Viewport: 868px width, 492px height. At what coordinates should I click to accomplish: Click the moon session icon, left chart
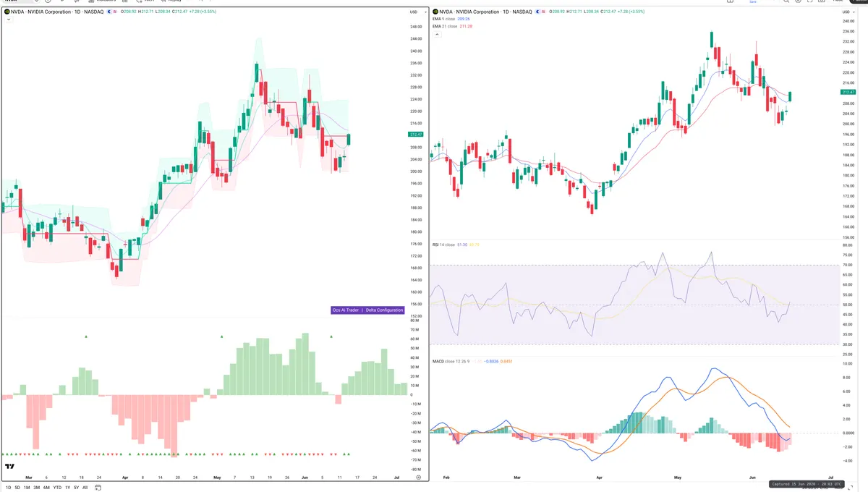click(x=109, y=12)
